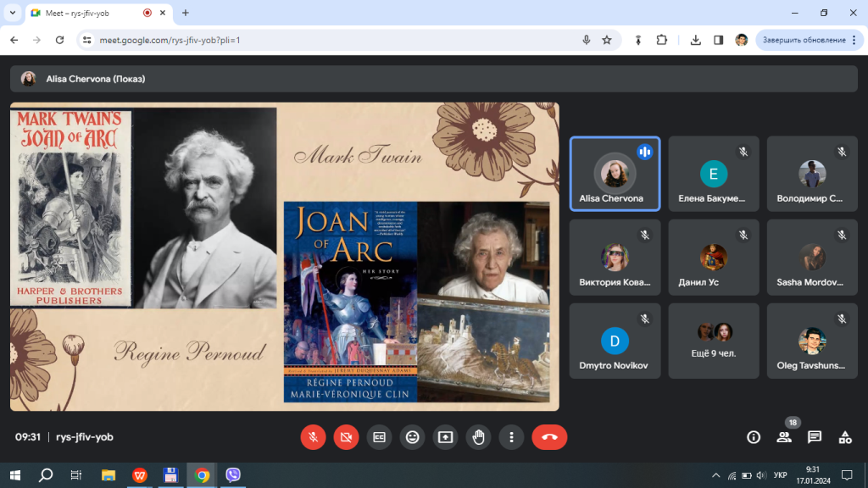Image resolution: width=868 pixels, height=488 pixels.
Task: Go forward in browser history
Action: coord(36,40)
